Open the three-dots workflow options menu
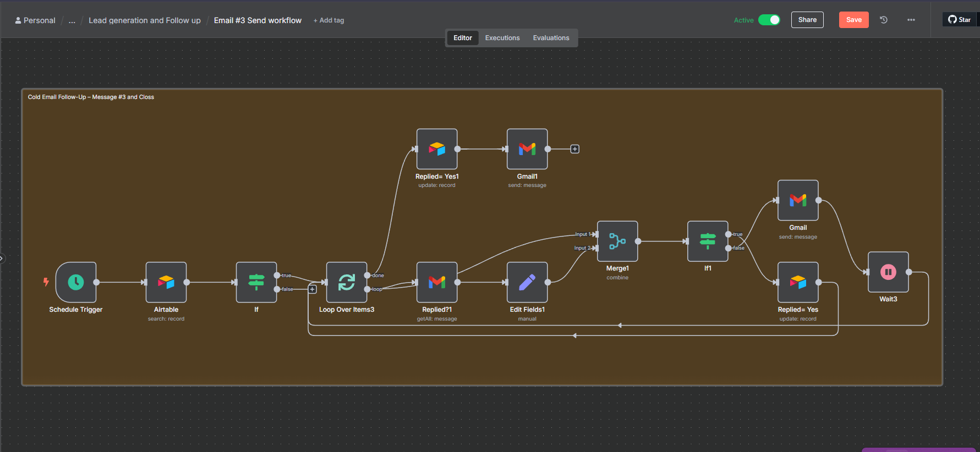 coord(911,20)
